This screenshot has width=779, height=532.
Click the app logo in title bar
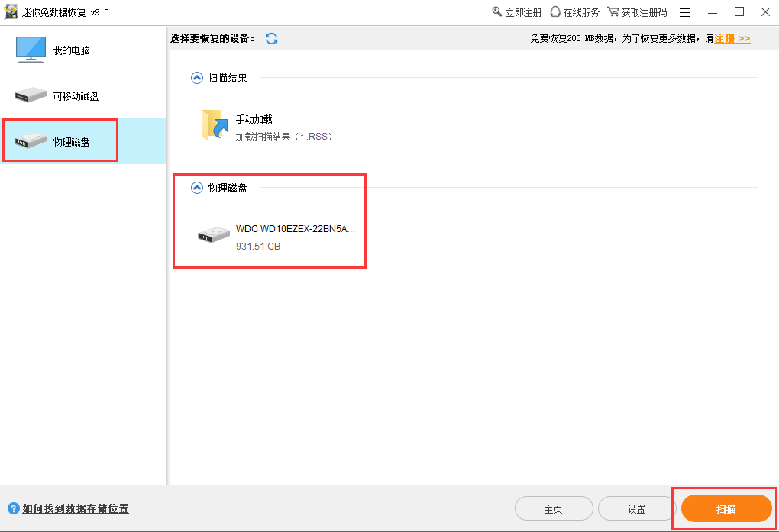11,11
